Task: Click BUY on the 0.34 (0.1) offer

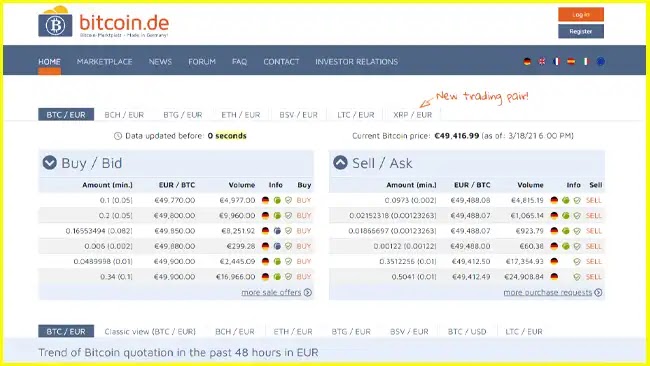Action: tap(304, 276)
